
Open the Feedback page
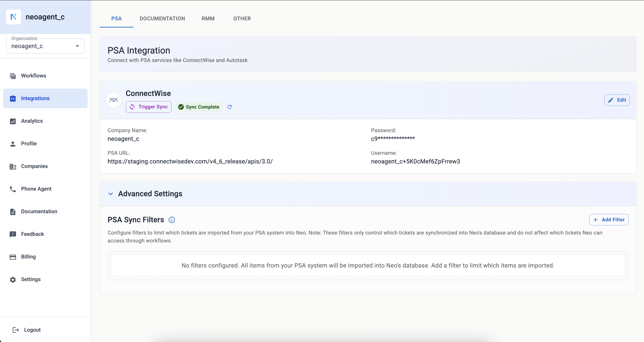(x=45, y=234)
